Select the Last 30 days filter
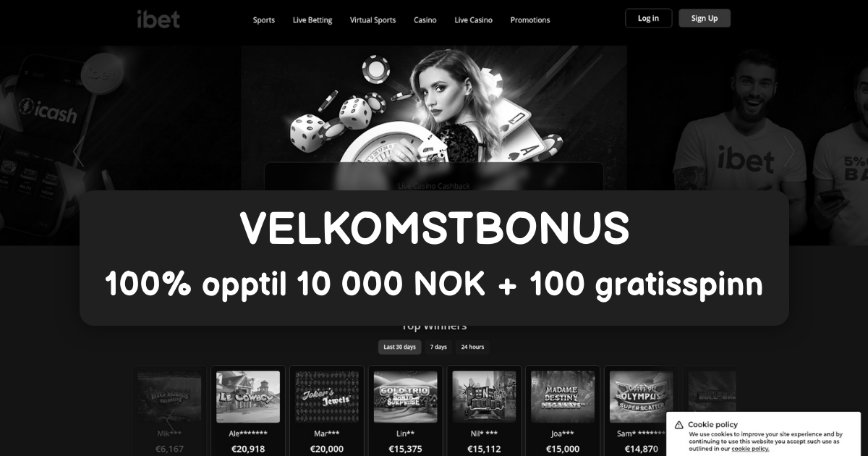This screenshot has width=868, height=456. tap(399, 347)
